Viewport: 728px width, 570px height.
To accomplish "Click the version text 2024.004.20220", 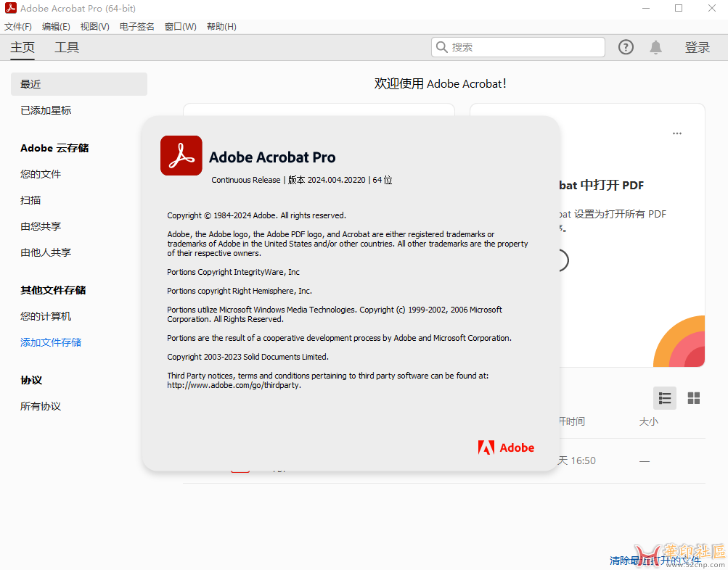I will coord(337,180).
